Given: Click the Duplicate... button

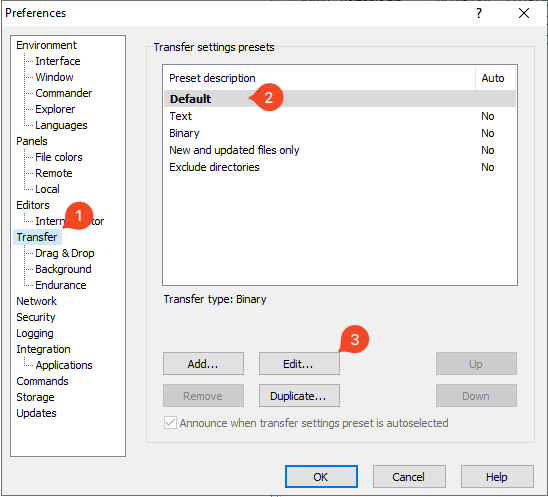Looking at the screenshot, I should tap(299, 396).
